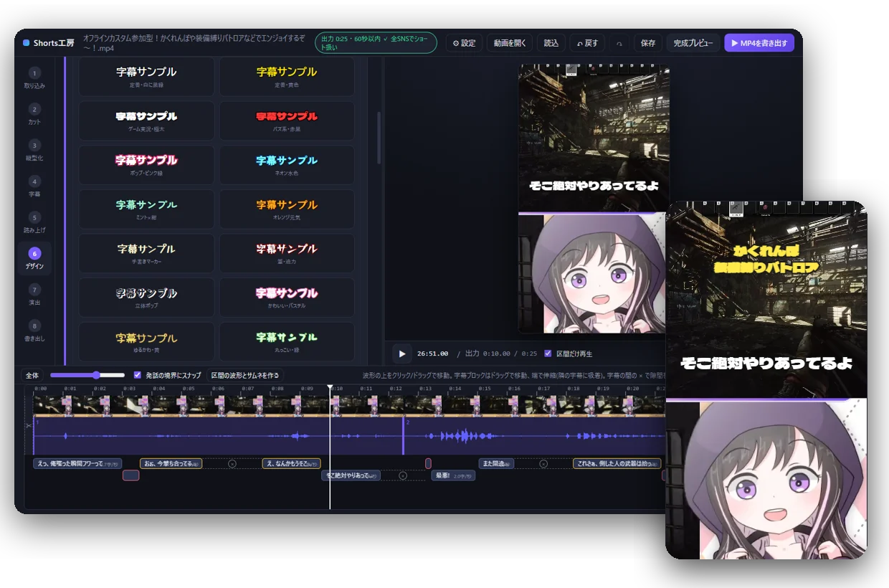Image resolution: width=889 pixels, height=588 pixels.
Task: Open step 4 字幕
Action: [34, 186]
